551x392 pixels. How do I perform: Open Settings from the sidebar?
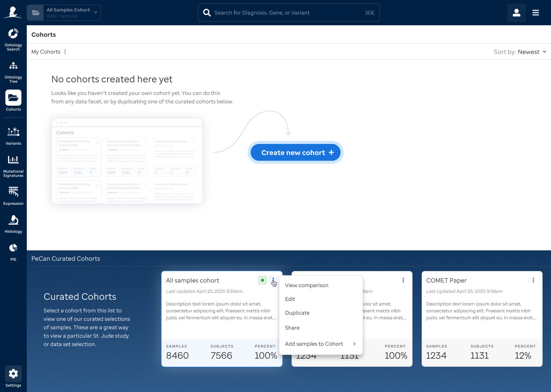pyautogui.click(x=13, y=377)
